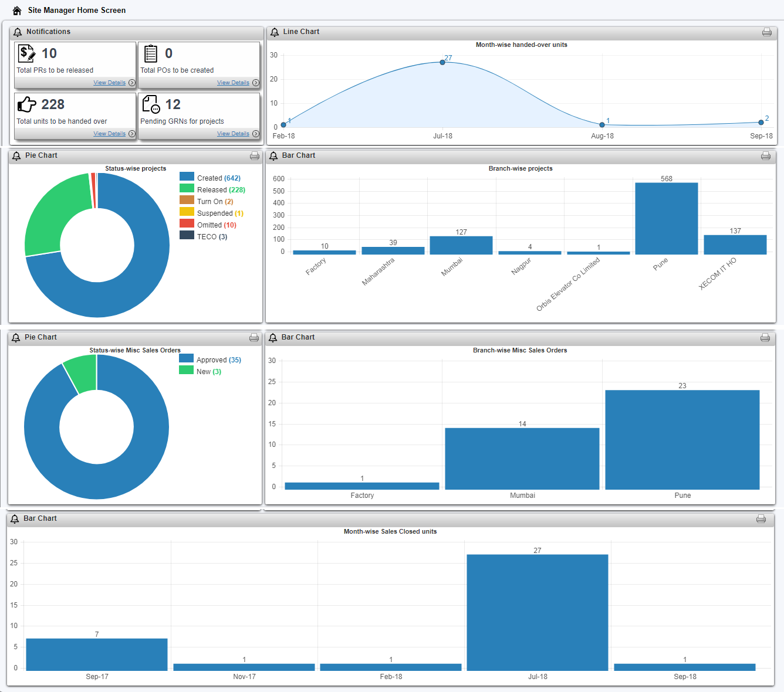Screen dimensions: 784x692
Task: Click the home icon beside Site Manager title
Action: tap(17, 11)
